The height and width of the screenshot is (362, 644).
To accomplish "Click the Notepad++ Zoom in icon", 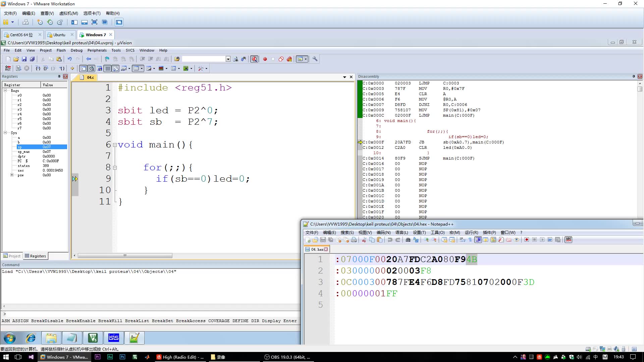I will pos(426,240).
